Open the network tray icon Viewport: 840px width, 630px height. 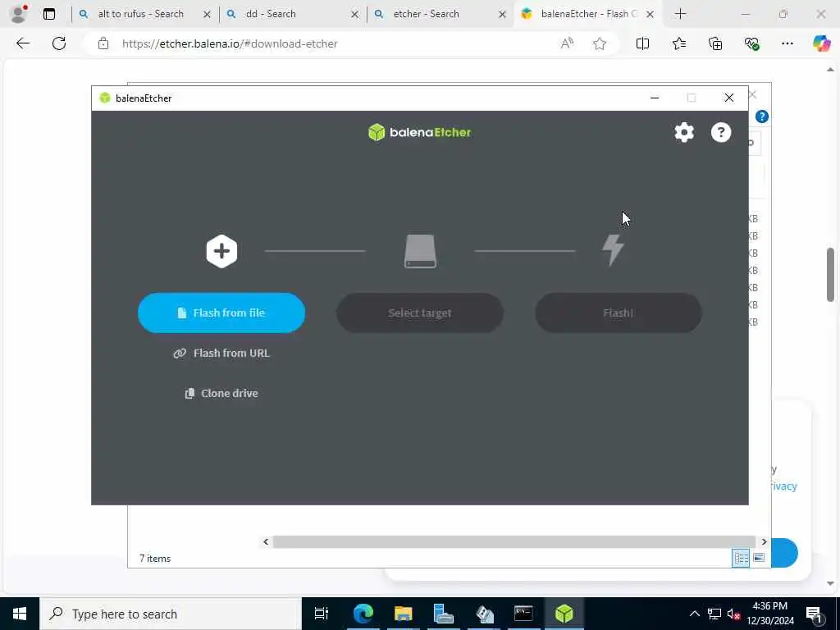(x=714, y=614)
